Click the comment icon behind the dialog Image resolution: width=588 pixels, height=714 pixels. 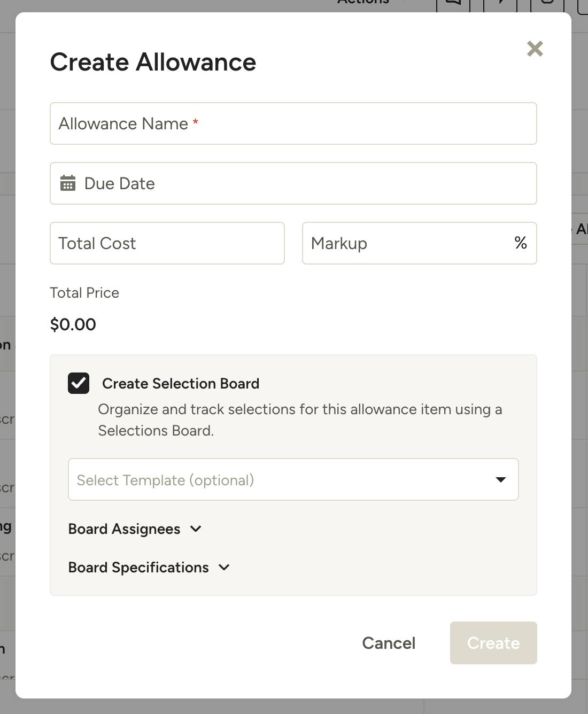pyautogui.click(x=453, y=4)
